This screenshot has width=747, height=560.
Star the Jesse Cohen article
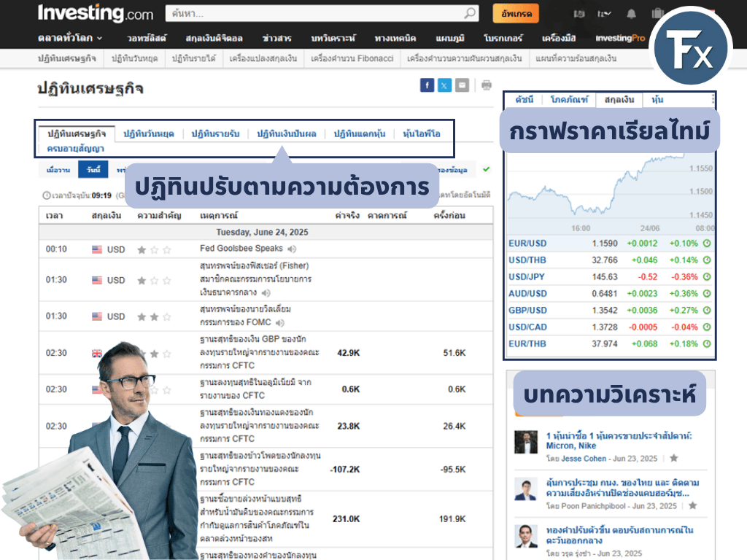click(x=674, y=459)
